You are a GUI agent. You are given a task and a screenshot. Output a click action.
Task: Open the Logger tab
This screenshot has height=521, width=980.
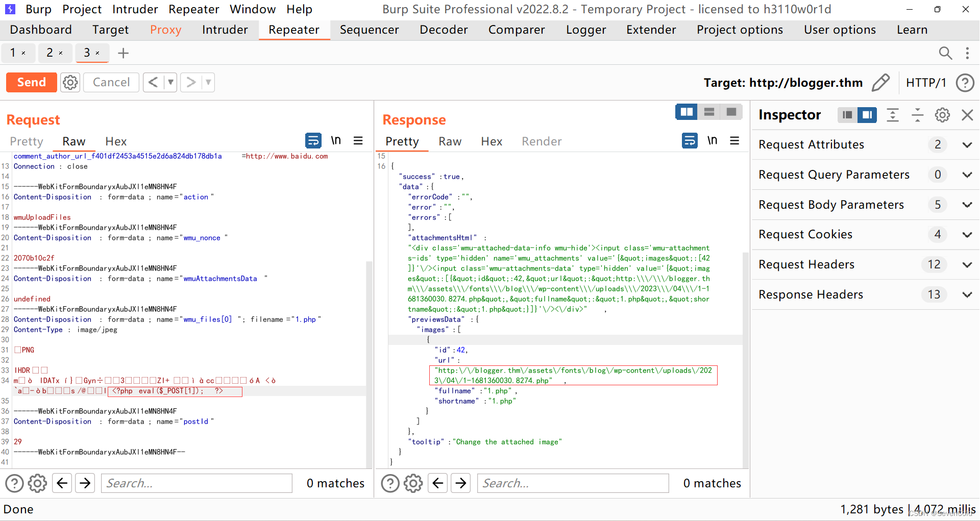tap(586, 30)
